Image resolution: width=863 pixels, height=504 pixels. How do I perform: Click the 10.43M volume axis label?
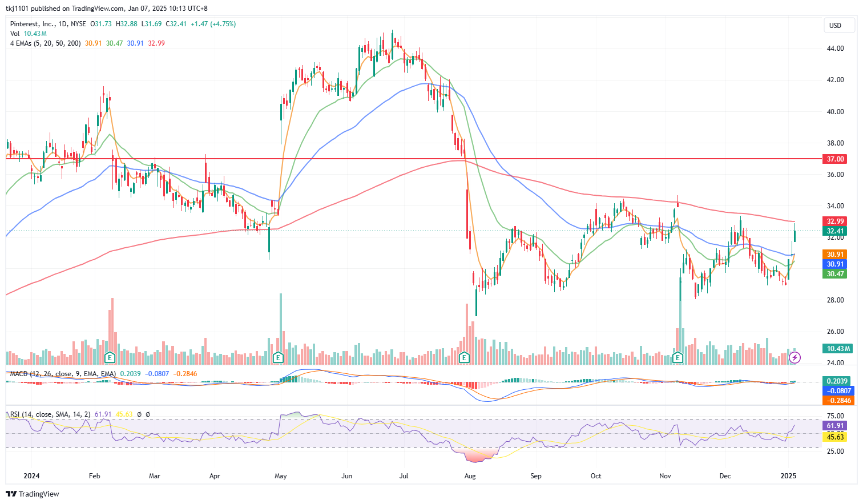coord(837,348)
